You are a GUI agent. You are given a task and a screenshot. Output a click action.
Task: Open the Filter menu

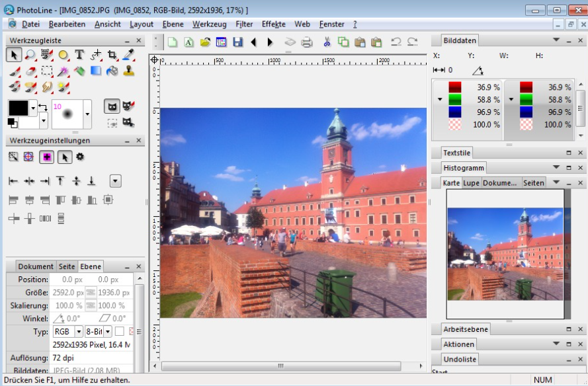point(244,24)
